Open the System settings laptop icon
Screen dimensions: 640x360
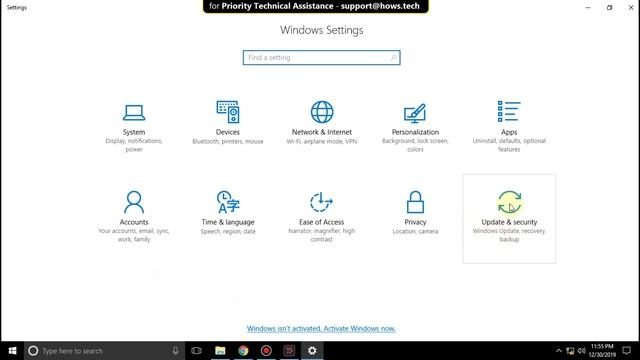[134, 113]
